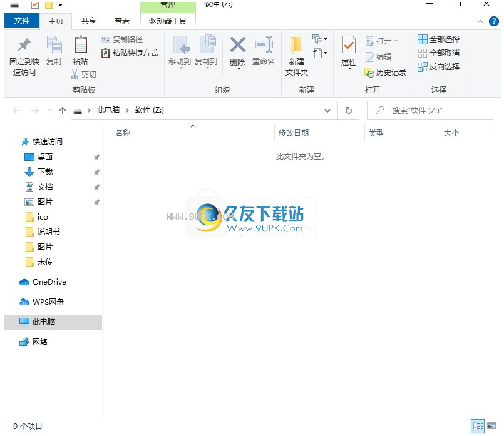The image size is (504, 436).
Task: Unpin Desktop (桌面) pin icon
Action: point(97,157)
